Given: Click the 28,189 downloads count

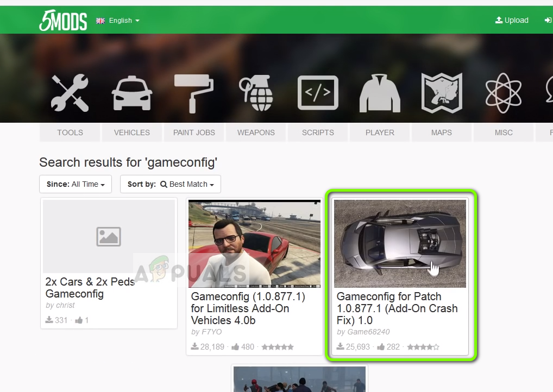Looking at the screenshot, I should pyautogui.click(x=212, y=347).
